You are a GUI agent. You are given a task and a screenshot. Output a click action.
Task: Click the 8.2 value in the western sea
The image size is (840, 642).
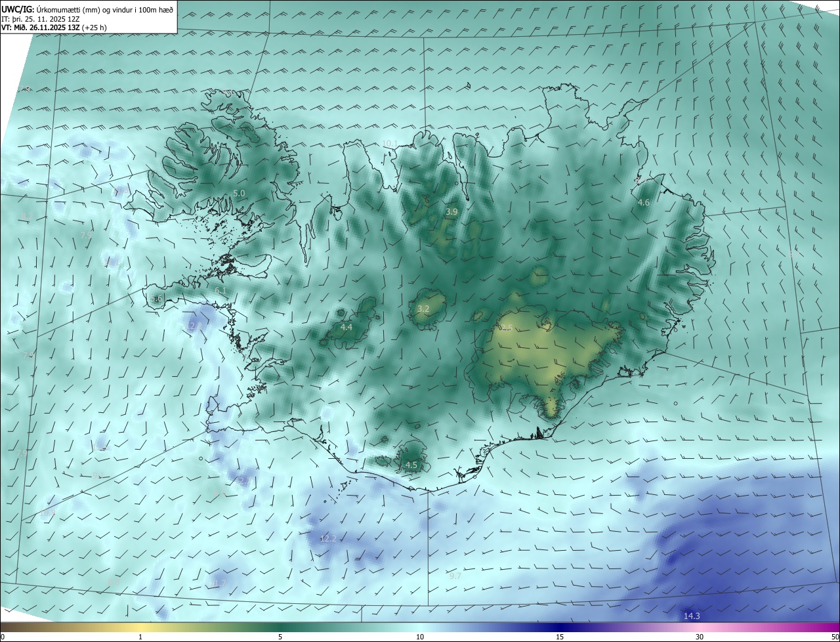[x=26, y=216]
